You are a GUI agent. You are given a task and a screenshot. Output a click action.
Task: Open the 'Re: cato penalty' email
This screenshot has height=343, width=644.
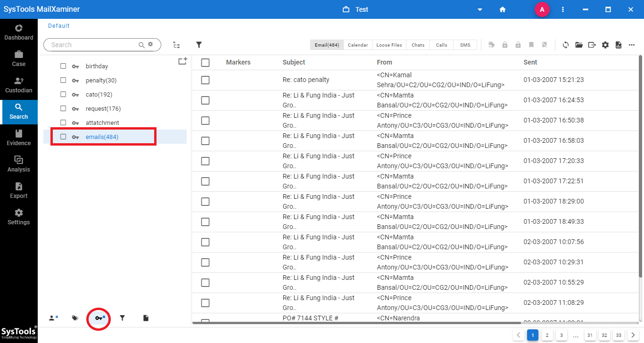[306, 80]
